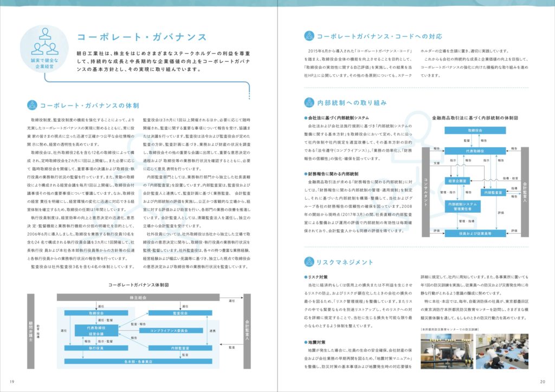Open the left disaster training photo
Image resolution: width=555 pixels, height=392 pixels.
pos(444,348)
